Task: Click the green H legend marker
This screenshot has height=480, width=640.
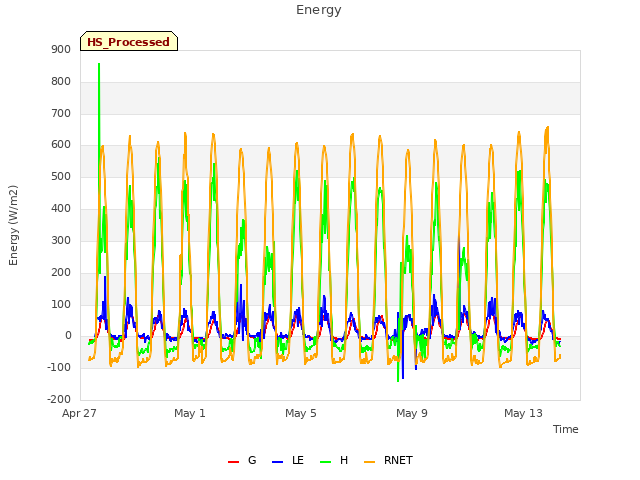Action: coord(325,462)
